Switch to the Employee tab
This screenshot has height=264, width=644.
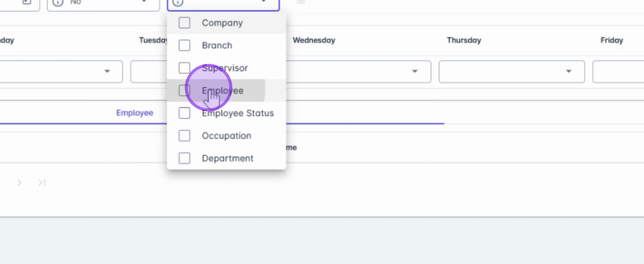[x=135, y=113]
